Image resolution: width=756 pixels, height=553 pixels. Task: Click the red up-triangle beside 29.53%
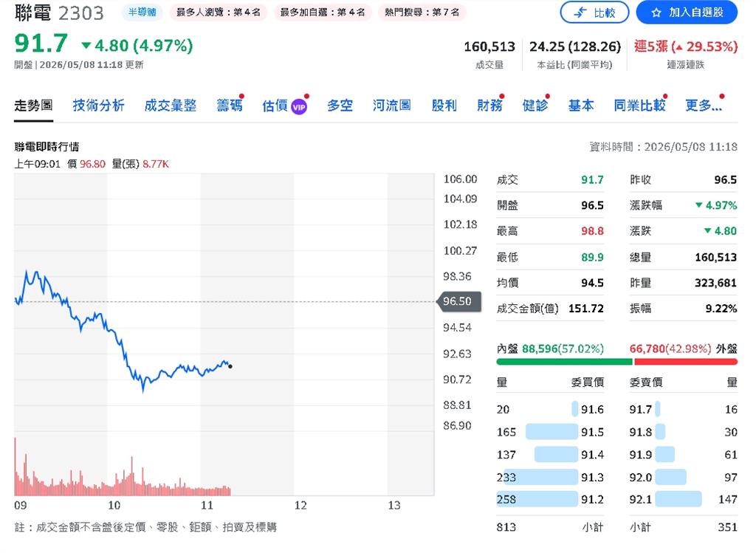coord(679,47)
